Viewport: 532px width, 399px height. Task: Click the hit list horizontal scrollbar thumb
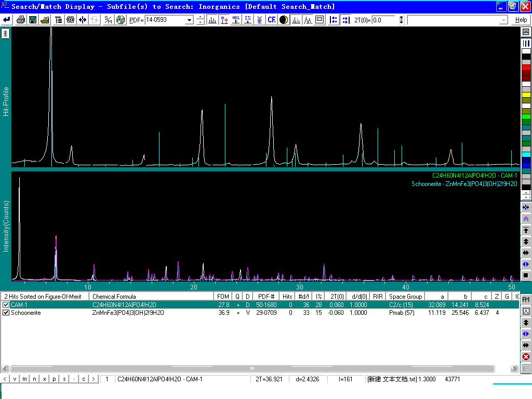[252, 368]
